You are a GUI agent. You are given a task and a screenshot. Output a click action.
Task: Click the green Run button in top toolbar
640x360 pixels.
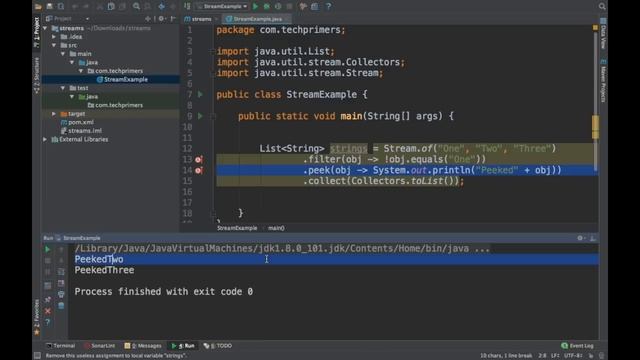click(x=256, y=6)
